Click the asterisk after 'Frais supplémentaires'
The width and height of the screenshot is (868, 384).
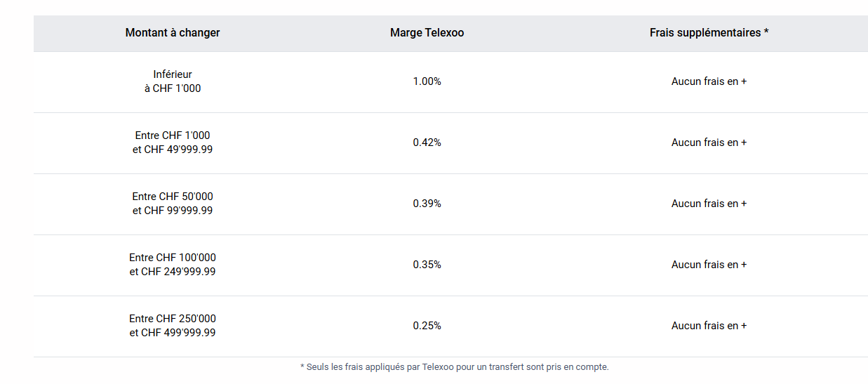click(x=766, y=33)
